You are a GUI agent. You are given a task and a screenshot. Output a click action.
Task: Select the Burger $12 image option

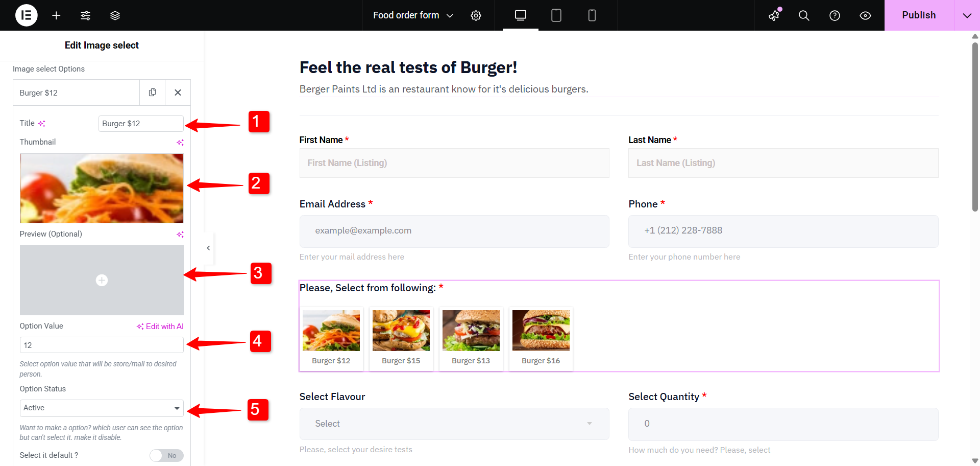(331, 338)
